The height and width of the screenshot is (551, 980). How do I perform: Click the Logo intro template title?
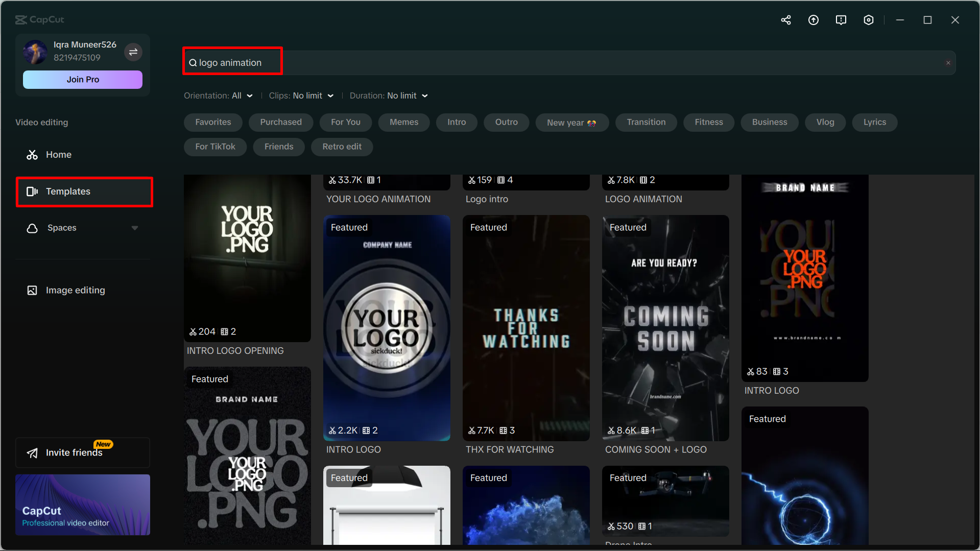pyautogui.click(x=487, y=199)
